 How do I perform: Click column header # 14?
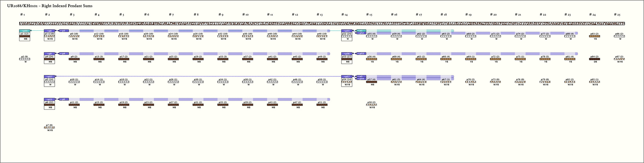point(344,15)
